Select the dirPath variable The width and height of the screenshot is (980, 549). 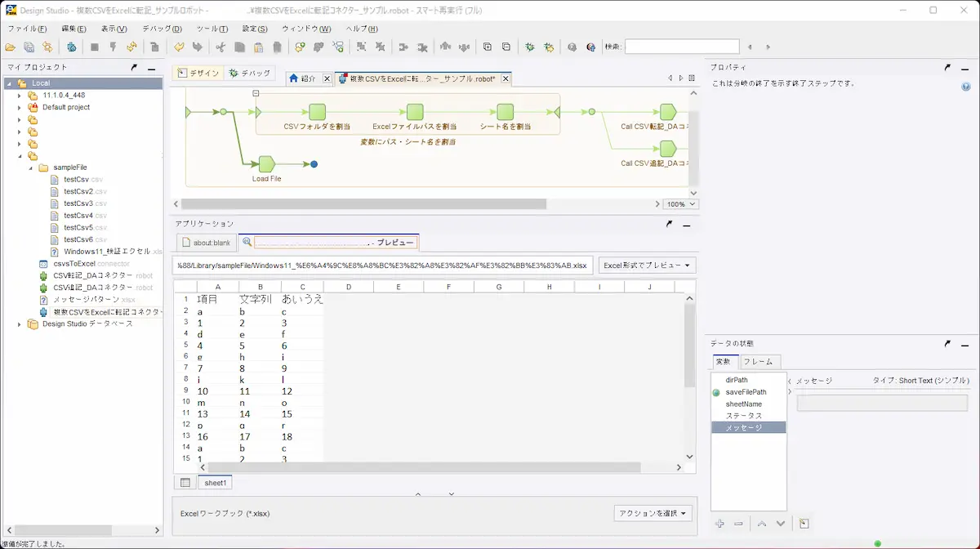tap(737, 380)
